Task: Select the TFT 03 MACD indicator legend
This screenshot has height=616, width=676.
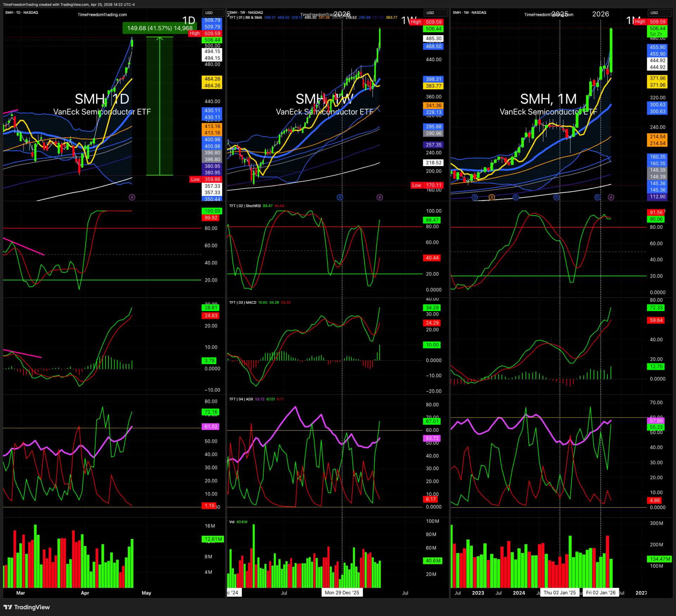Action: click(x=243, y=303)
